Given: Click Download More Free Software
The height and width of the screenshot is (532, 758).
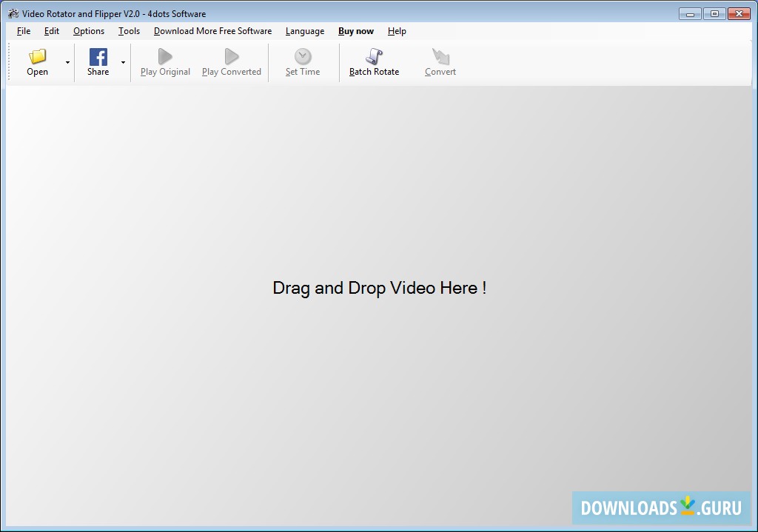Looking at the screenshot, I should (212, 31).
